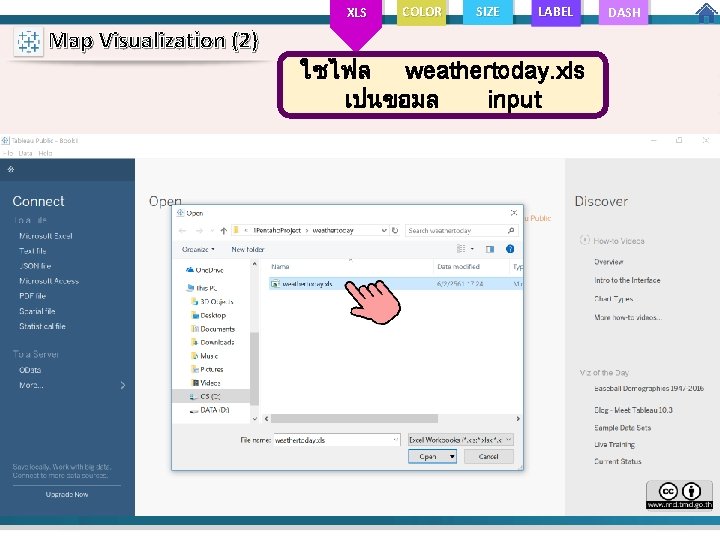Close the Open file dialog
Image resolution: width=720 pixels, height=540 pixels.
click(x=514, y=213)
